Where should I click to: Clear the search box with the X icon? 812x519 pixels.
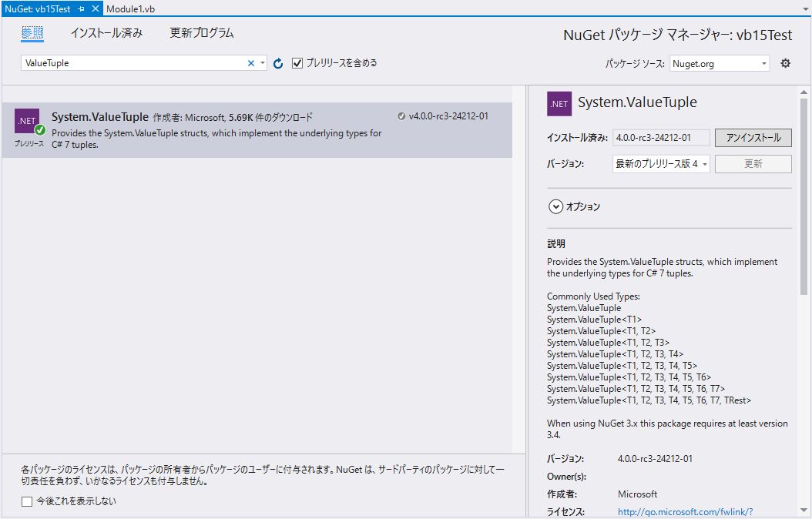[x=250, y=62]
